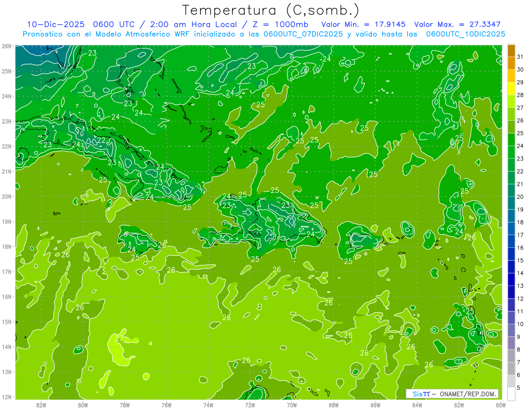The image size is (532, 411).
Task: Click latitude axis label 18N
Action: pyautogui.click(x=6, y=247)
